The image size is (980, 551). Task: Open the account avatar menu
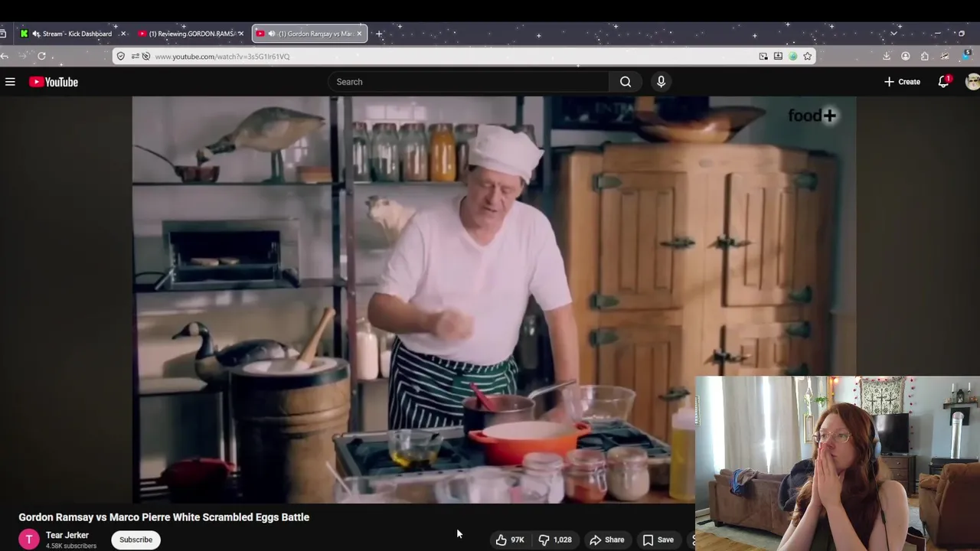pyautogui.click(x=972, y=82)
